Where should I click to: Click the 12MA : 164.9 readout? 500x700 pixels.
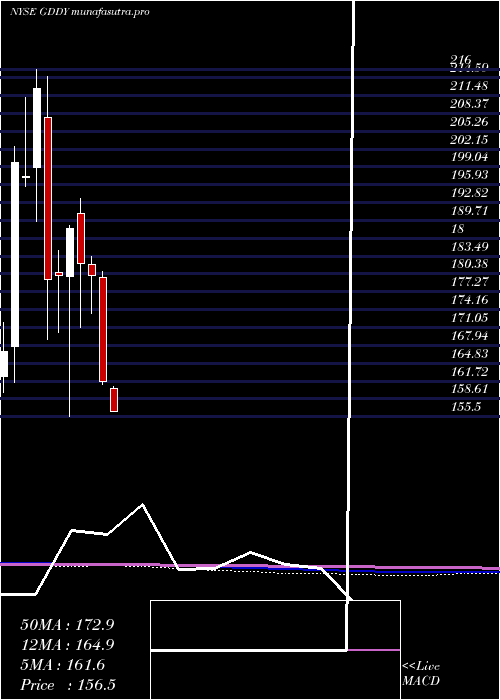point(67,645)
